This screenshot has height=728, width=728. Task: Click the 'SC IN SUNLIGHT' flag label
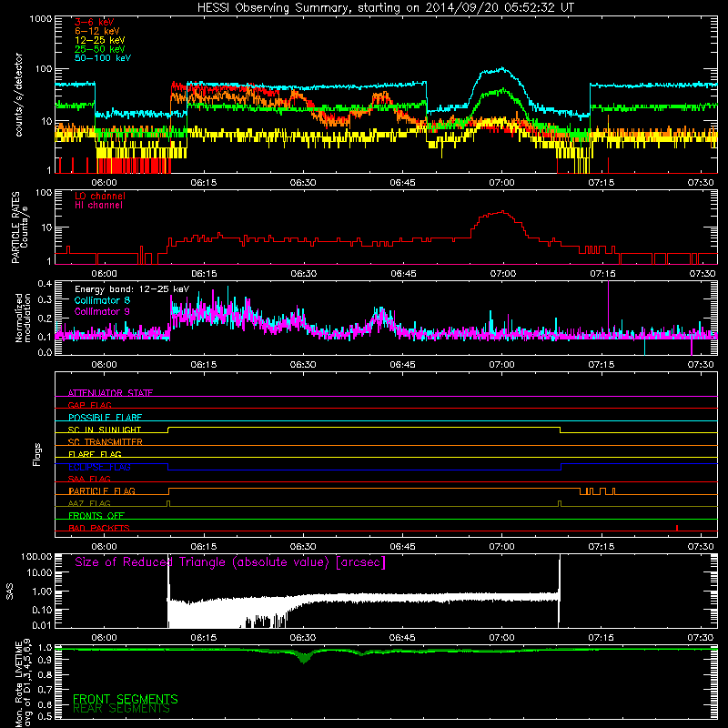pos(105,430)
